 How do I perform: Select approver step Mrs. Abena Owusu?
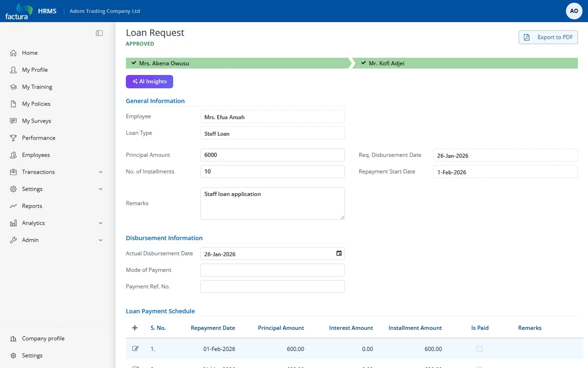[x=238, y=63]
